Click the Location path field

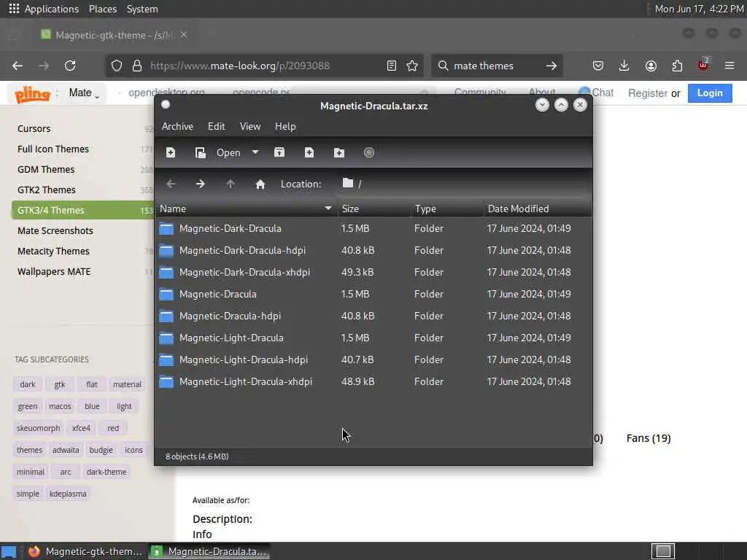(462, 184)
